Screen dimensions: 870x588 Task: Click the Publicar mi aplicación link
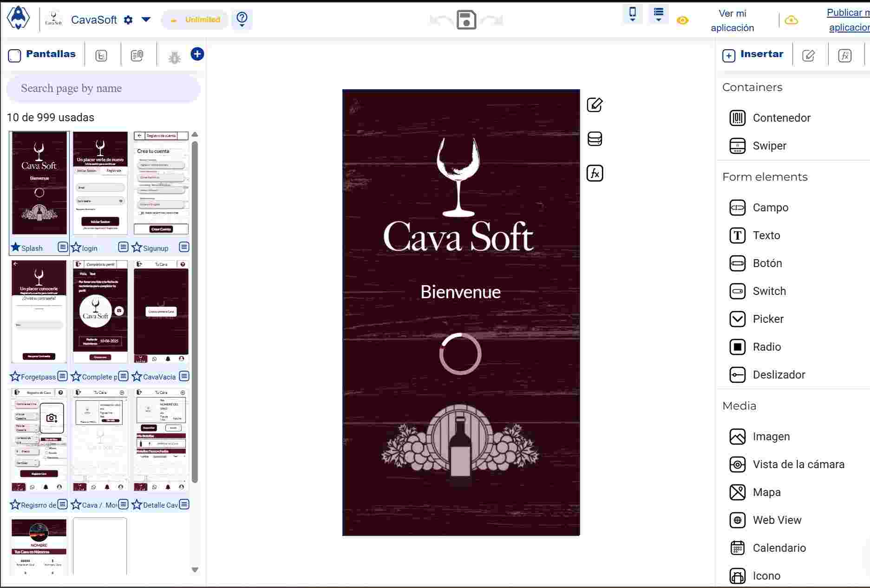tap(848, 20)
